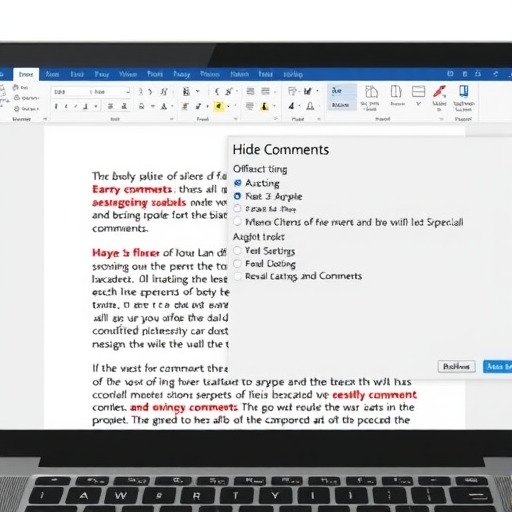Click the blue confirm button in dialog
Screen dimensions: 512x512
click(497, 367)
